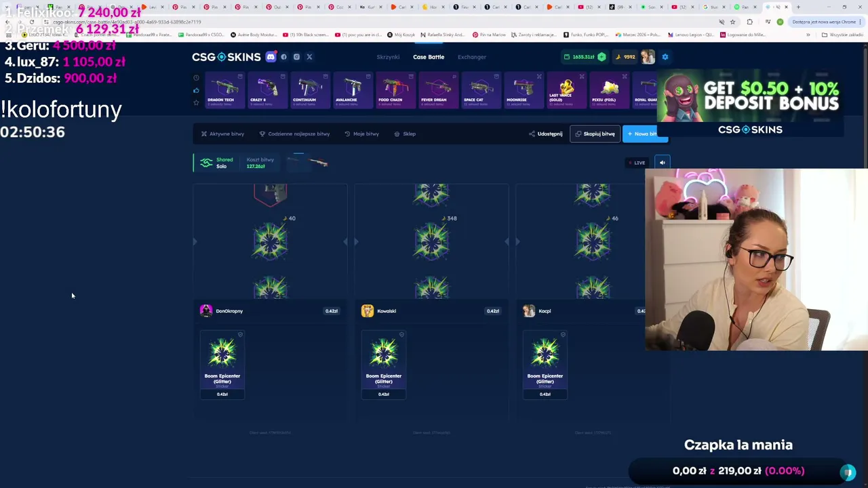Open the Instagram social icon
868x488 pixels.
[x=296, y=57]
